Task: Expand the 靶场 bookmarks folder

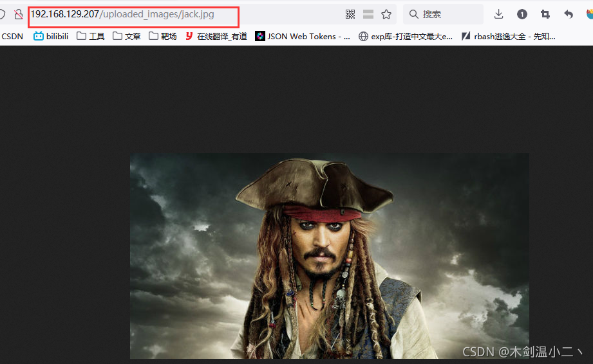Action: (163, 36)
